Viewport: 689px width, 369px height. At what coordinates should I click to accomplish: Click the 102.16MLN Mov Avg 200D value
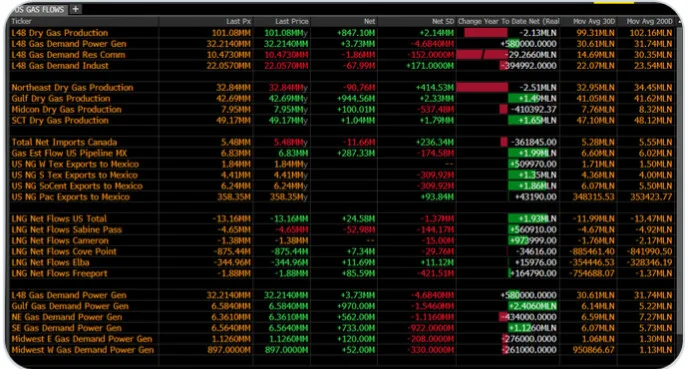(x=651, y=33)
